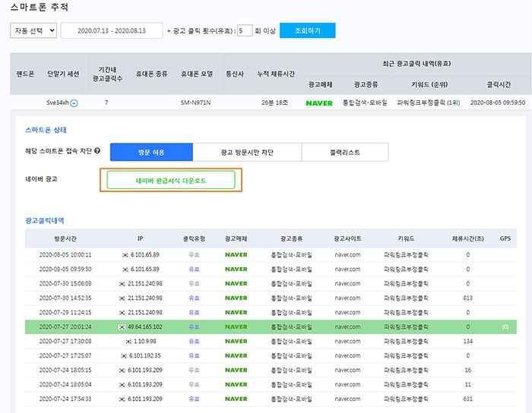Viewport: 532px width, 413px height.
Task: Click the visit time 2020-07-24 18:05:04
Action: coord(65,385)
